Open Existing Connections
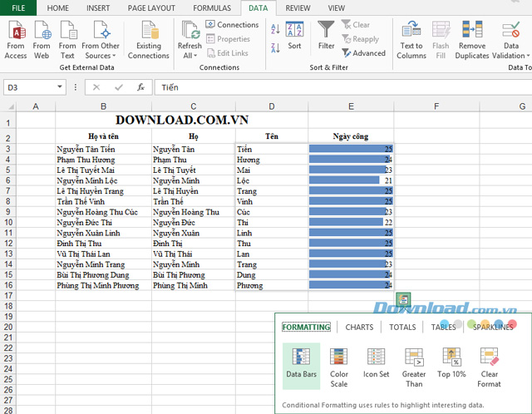Viewport: 532px width, 414px height. 148,39
